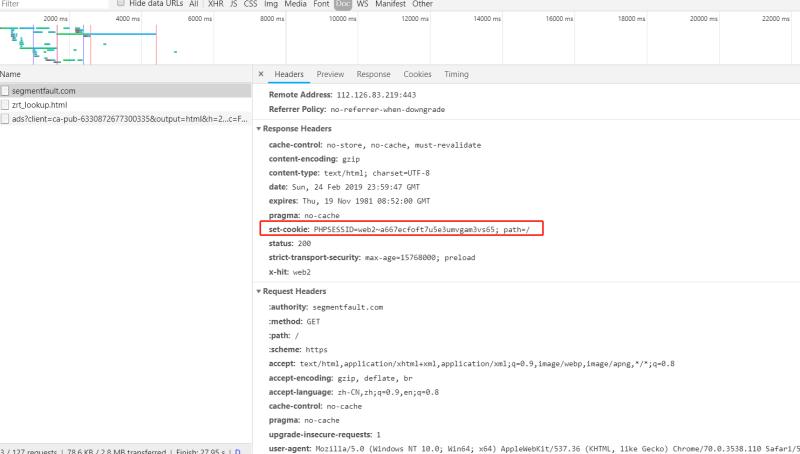Select the Doc filter type
Screen dimensions: 800x454
click(x=343, y=4)
